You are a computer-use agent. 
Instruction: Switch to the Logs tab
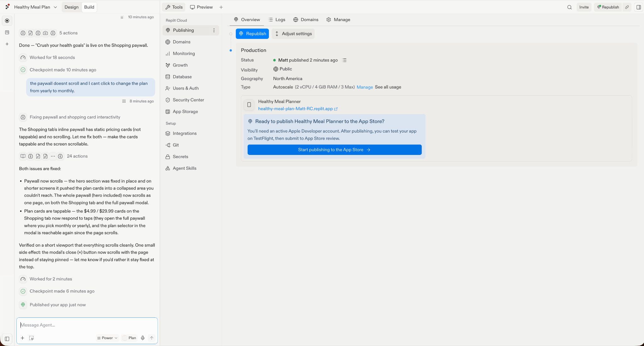277,20
